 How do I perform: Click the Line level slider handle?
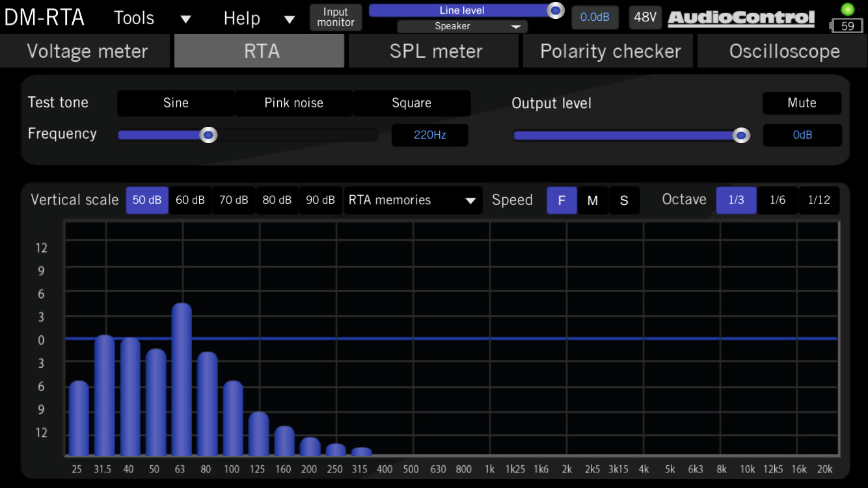555,10
